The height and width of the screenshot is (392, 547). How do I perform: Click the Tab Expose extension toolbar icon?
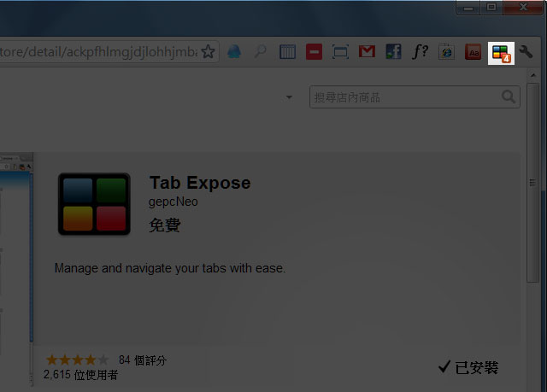pyautogui.click(x=501, y=53)
